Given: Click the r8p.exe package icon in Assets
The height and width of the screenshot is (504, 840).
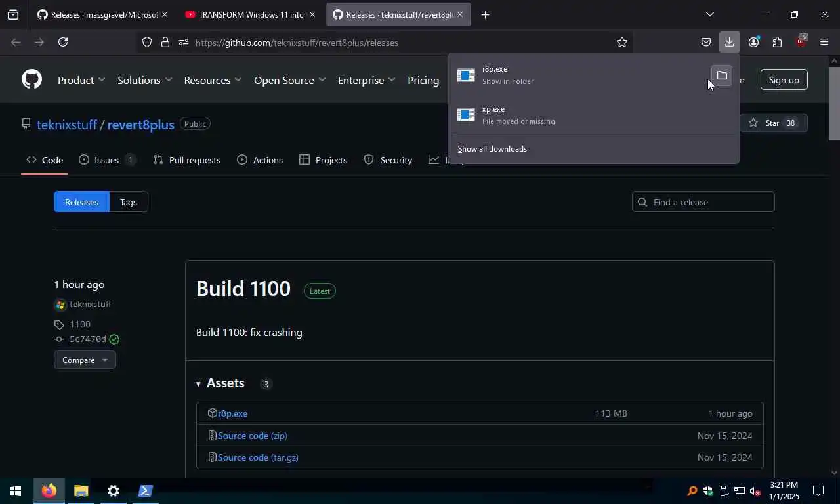Looking at the screenshot, I should click(x=212, y=413).
